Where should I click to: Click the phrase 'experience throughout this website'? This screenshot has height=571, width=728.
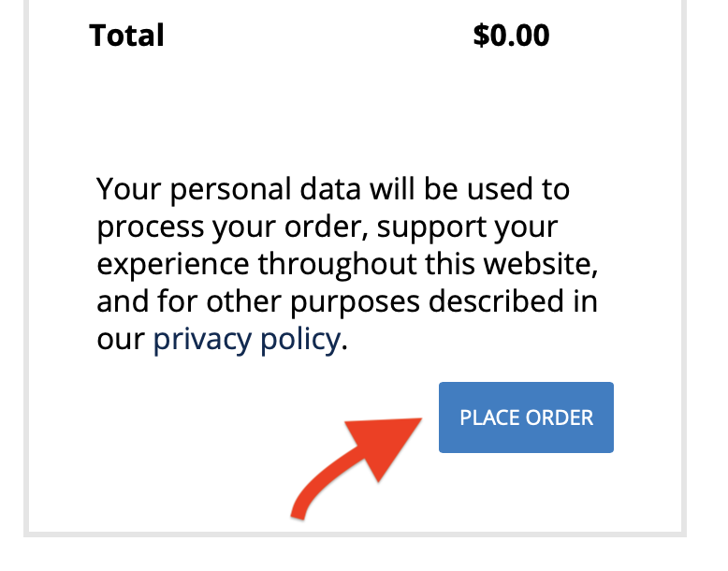pos(344,264)
